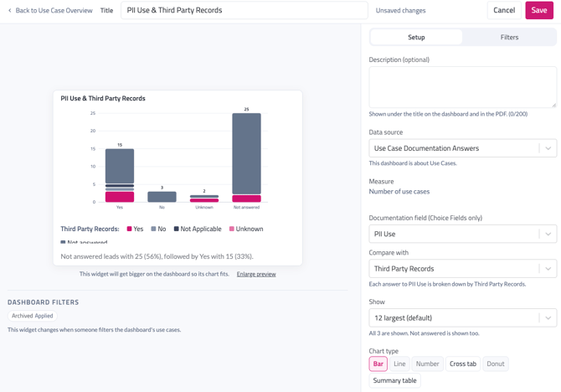Click the chart title PII Use & Third Party Records
The image size is (561, 392).
click(x=103, y=99)
